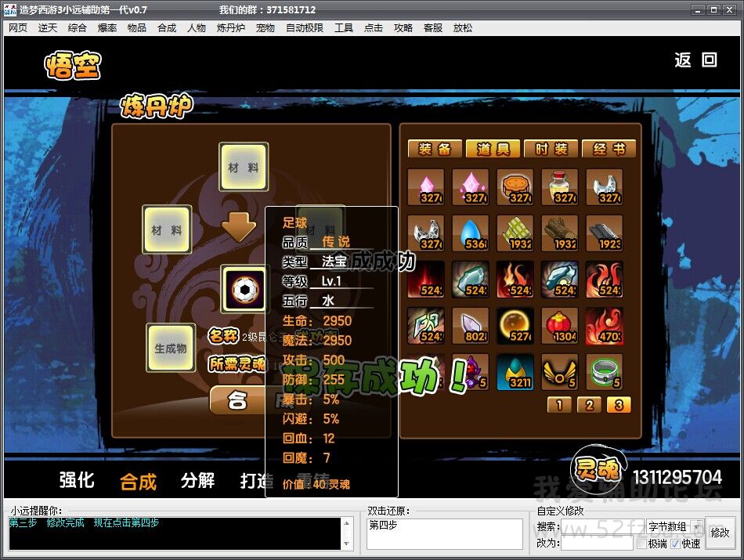
Task: Enable the 极端 checkbox
Action: point(641,544)
